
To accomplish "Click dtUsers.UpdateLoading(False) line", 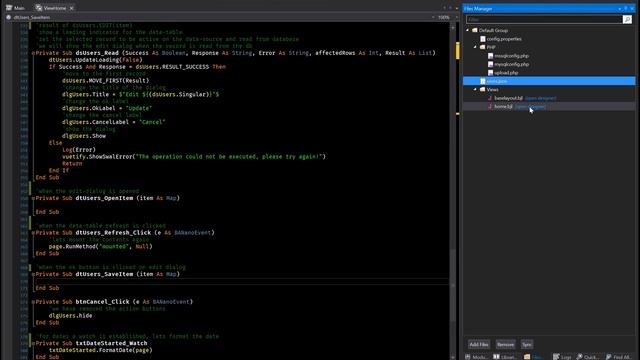I will click(x=96, y=60).
